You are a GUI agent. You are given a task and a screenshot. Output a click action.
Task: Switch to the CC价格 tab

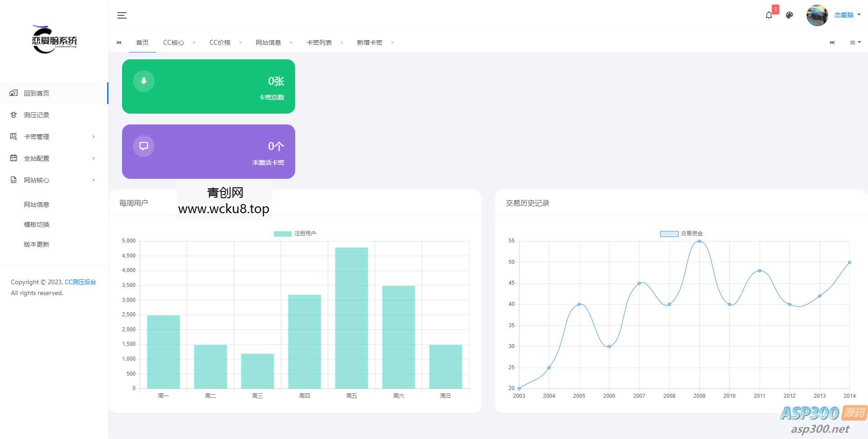pos(220,43)
